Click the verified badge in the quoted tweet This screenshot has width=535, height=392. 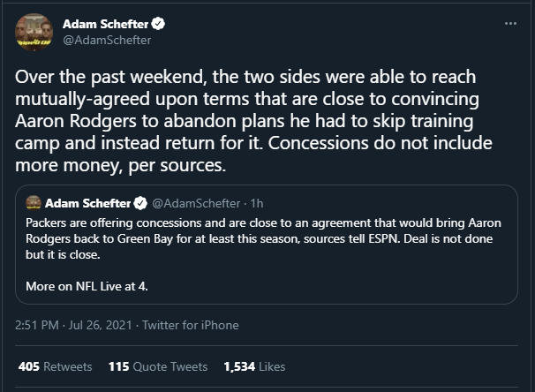tap(139, 202)
